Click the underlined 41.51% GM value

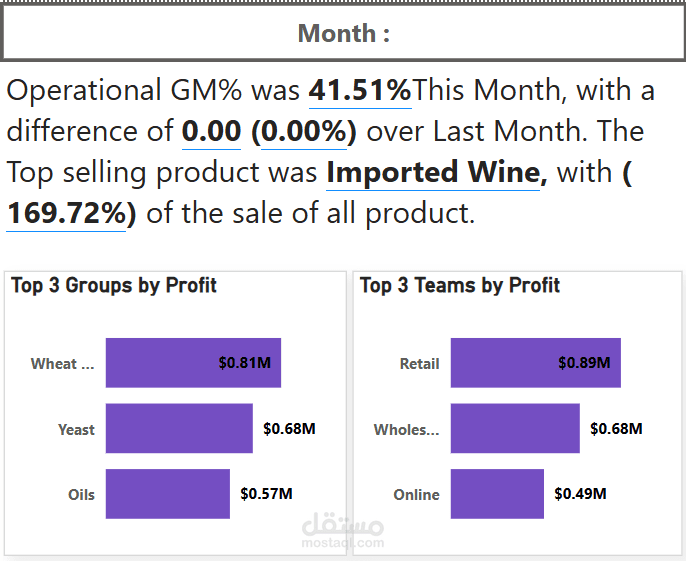pos(360,91)
